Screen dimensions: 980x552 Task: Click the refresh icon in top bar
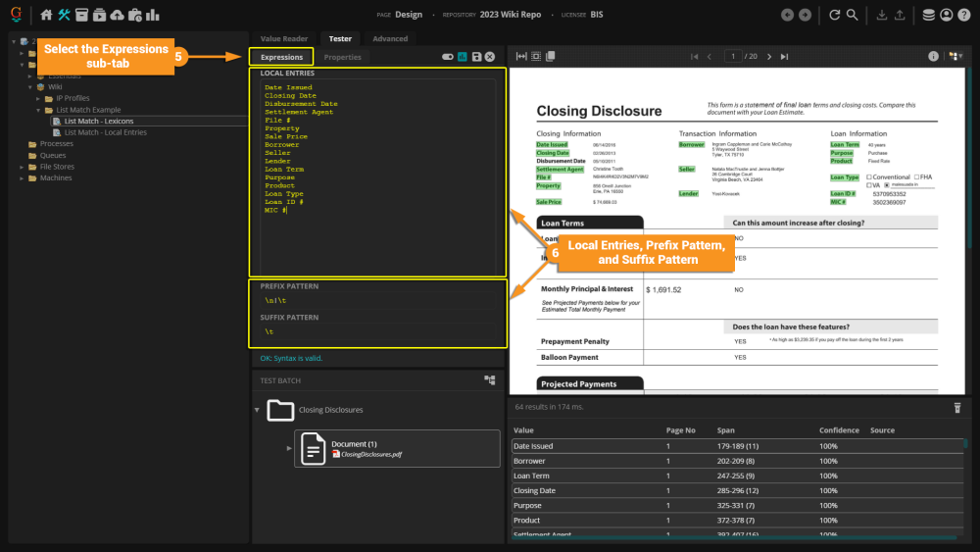tap(835, 15)
